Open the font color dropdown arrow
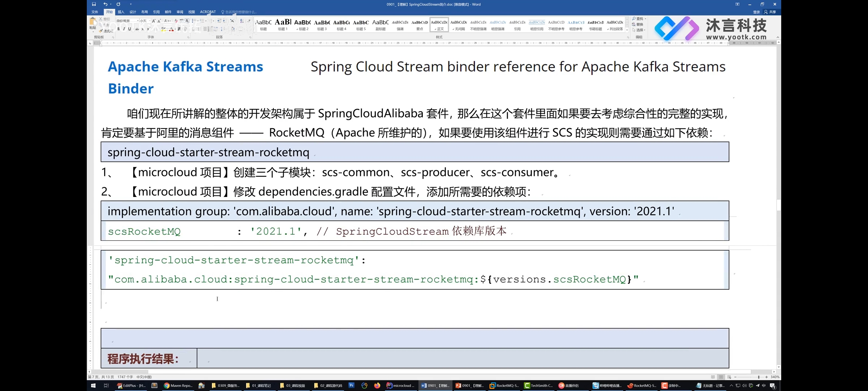 click(175, 29)
